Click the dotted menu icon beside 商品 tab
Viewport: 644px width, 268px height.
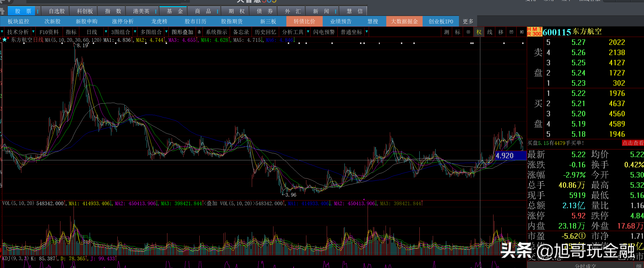pyautogui.click(x=218, y=11)
